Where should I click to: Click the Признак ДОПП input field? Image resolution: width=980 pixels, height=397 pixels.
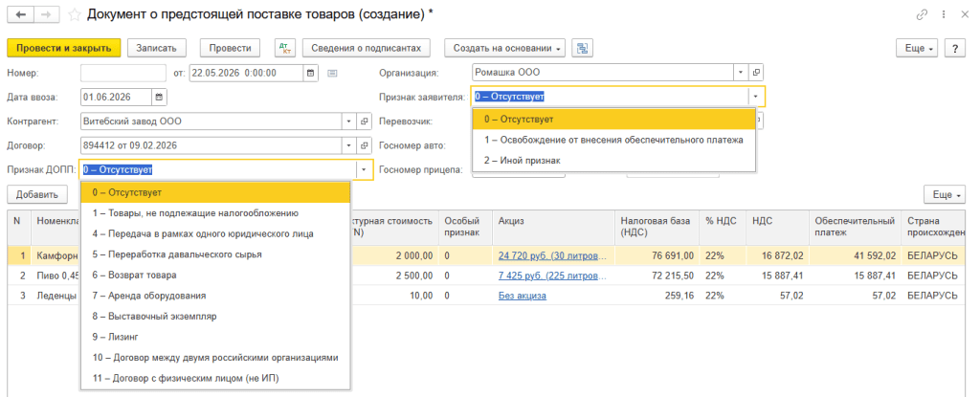(219, 169)
